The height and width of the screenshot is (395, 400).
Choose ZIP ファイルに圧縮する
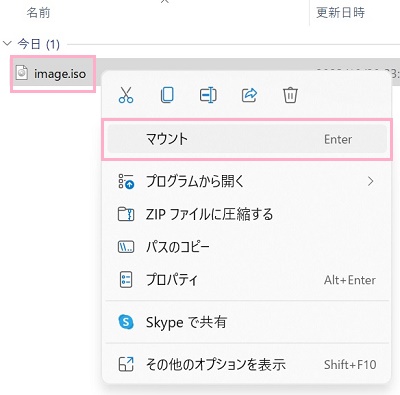point(247,214)
